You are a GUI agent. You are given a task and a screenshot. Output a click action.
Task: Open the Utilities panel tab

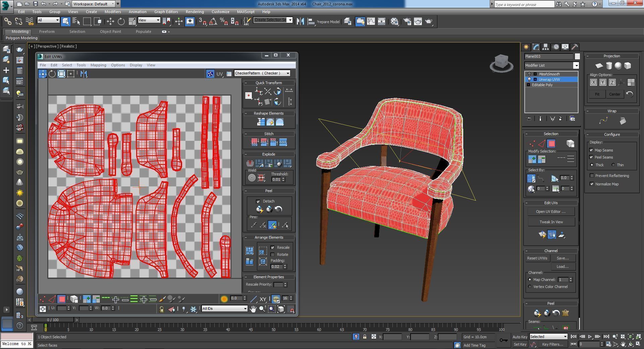[575, 47]
